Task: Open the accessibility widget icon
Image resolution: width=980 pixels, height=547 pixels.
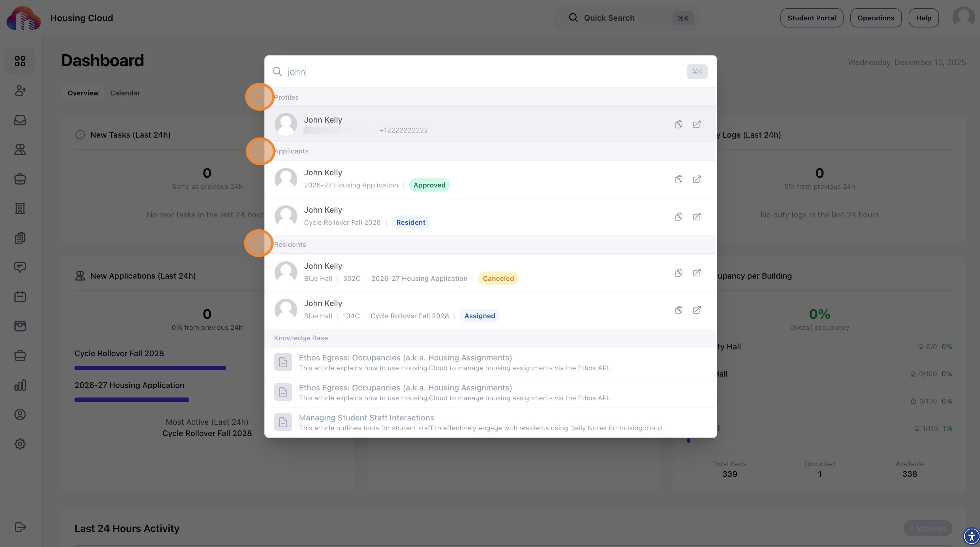Action: coord(971,537)
